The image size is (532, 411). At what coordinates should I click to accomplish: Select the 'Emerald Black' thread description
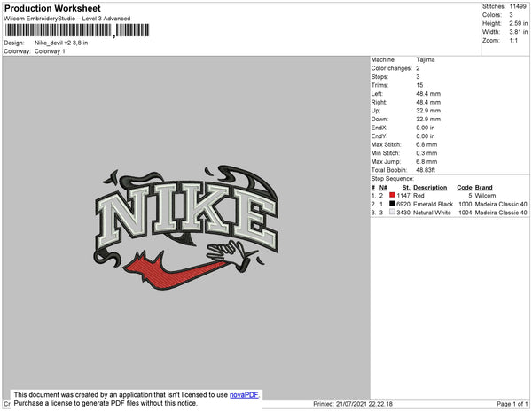[x=433, y=204]
